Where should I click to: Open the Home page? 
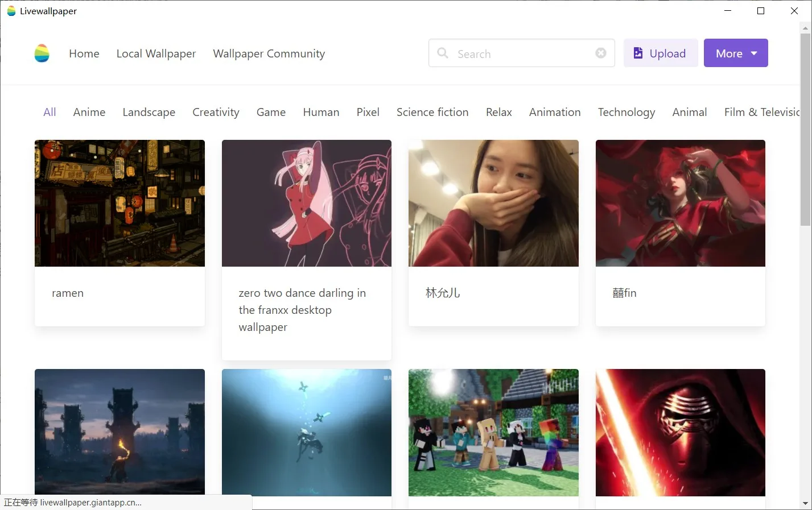(84, 53)
